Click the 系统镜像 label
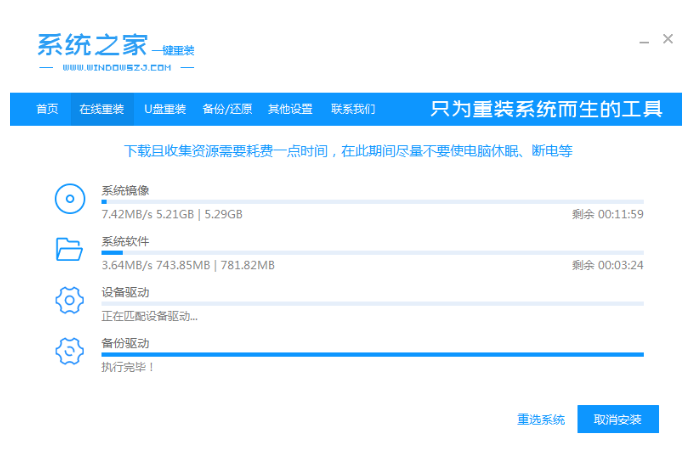 125,190
